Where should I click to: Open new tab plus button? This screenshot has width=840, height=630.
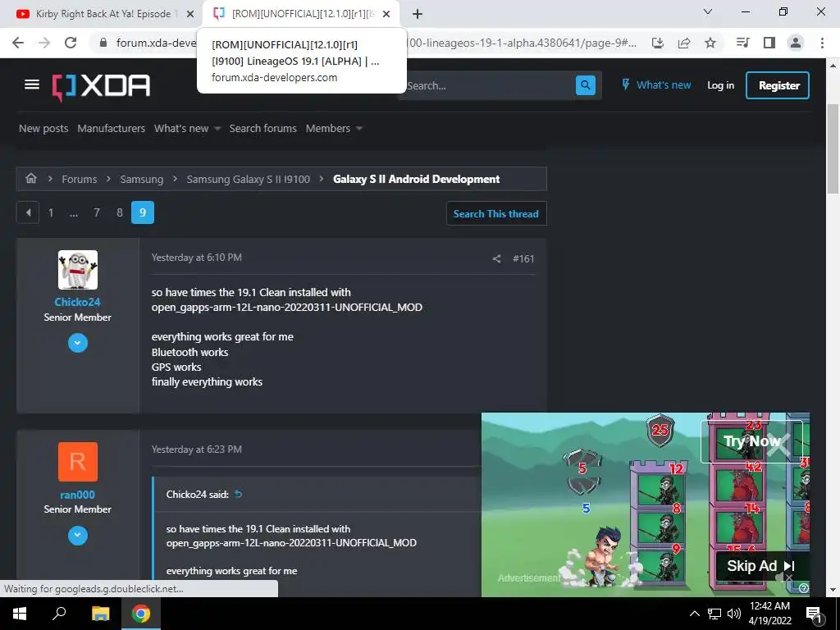click(x=418, y=14)
